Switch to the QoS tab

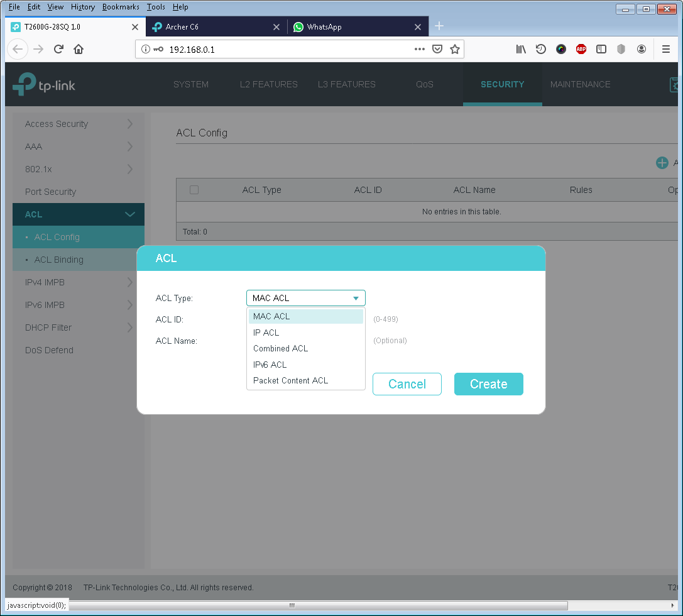click(425, 84)
